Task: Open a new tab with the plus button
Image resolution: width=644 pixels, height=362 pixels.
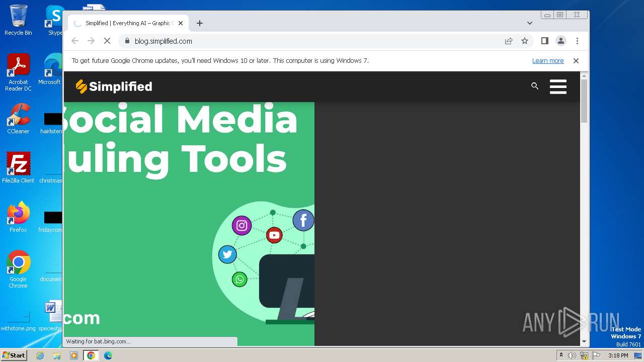Action: click(200, 23)
